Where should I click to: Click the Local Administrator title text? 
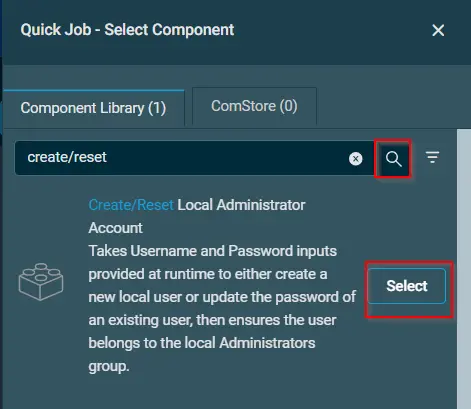coord(241,205)
